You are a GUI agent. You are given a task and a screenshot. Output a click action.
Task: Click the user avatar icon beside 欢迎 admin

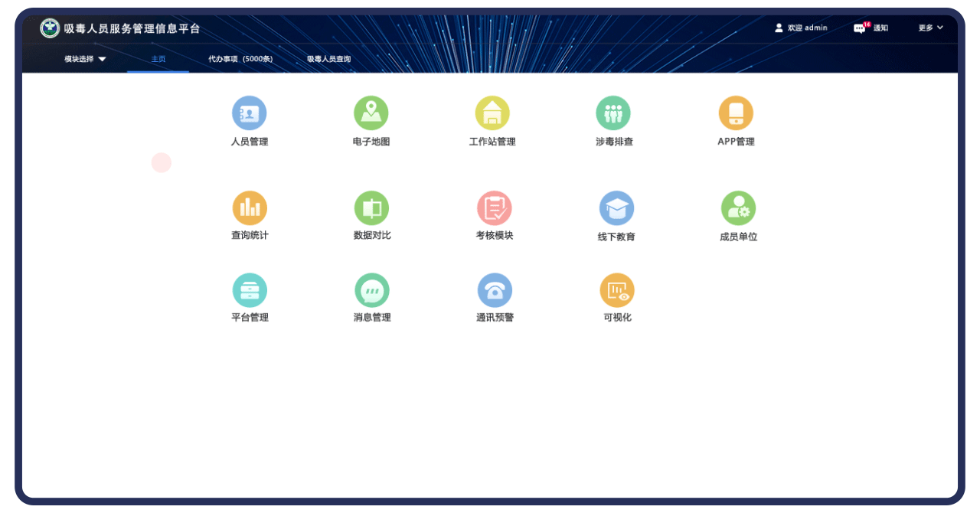coord(779,28)
